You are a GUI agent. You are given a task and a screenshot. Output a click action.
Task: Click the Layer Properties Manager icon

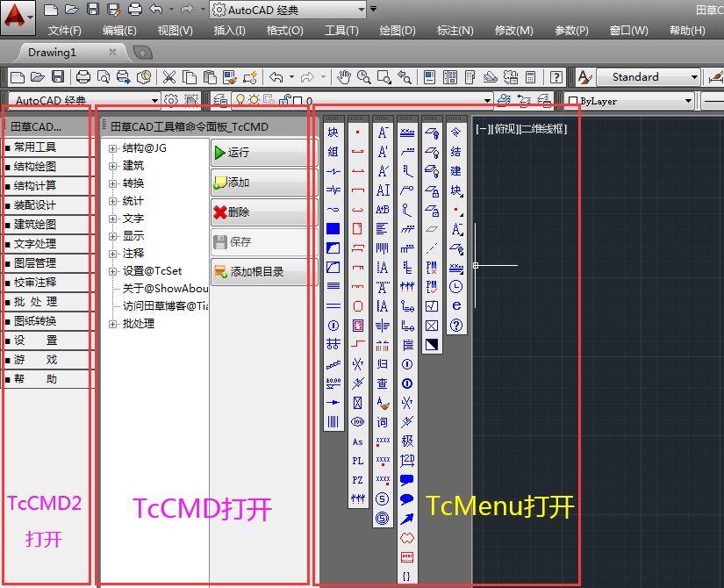coord(220,100)
